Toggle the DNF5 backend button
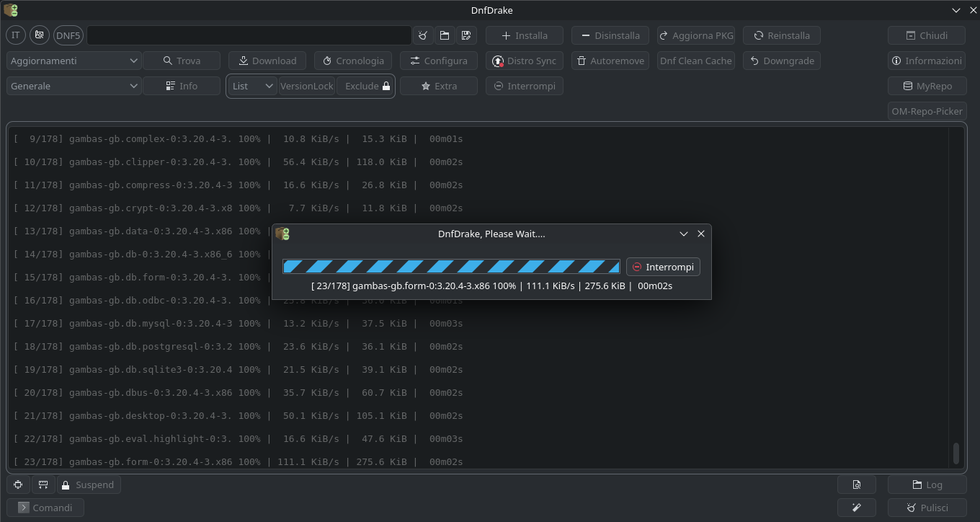This screenshot has height=522, width=980. pyautogui.click(x=68, y=35)
